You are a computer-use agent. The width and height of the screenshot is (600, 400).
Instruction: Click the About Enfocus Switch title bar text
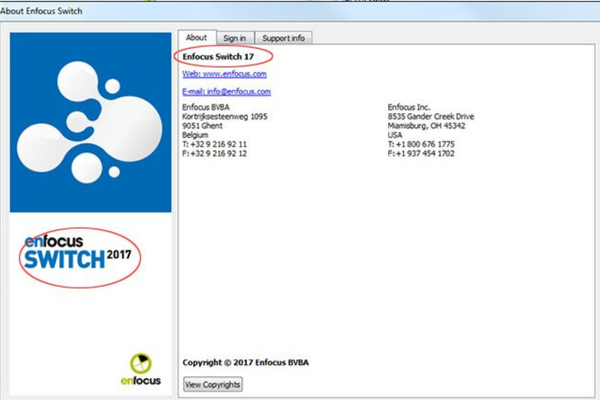coord(41,11)
